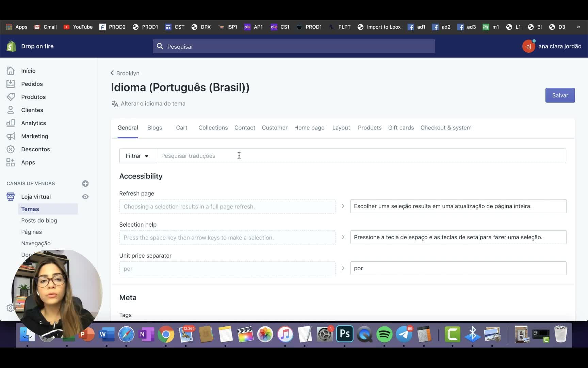
Task: Open Telegram from the Dock
Action: [404, 334]
